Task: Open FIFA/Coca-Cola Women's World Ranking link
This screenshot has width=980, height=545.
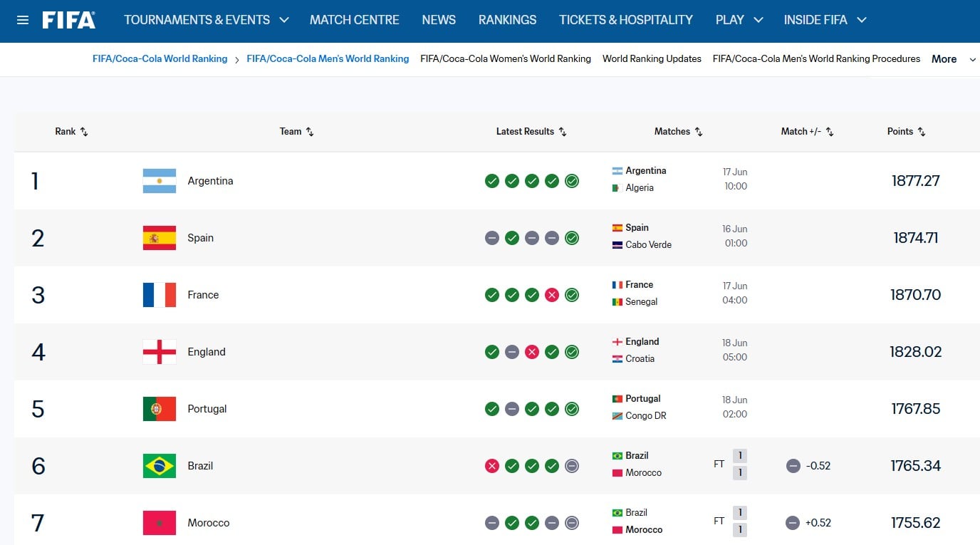Action: (506, 59)
